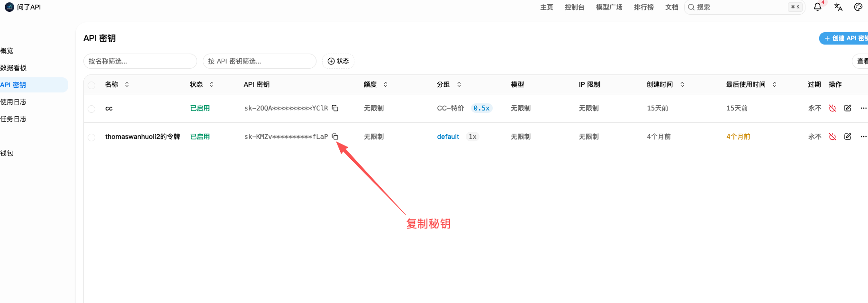Toggle the select-all header checkbox
This screenshot has height=303, width=868.
(91, 85)
